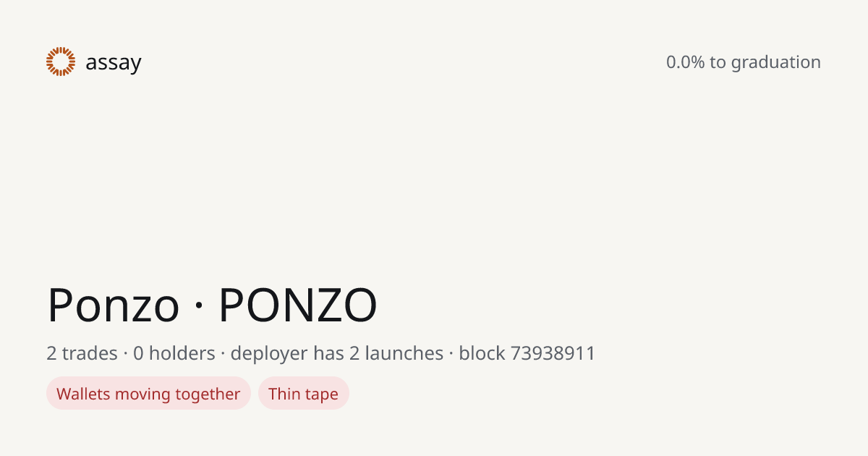This screenshot has height=456, width=868.
Task: Click the word "trades" in the stats line
Action: 90,353
